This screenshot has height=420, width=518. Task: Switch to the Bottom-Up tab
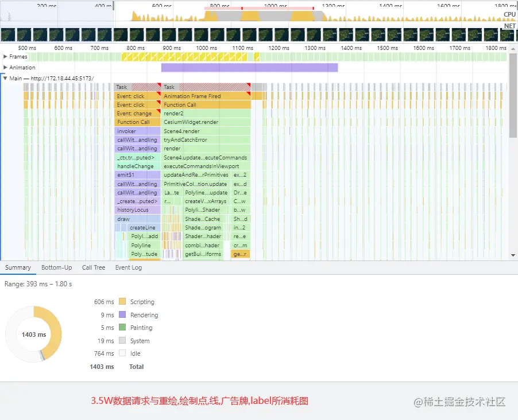point(56,267)
